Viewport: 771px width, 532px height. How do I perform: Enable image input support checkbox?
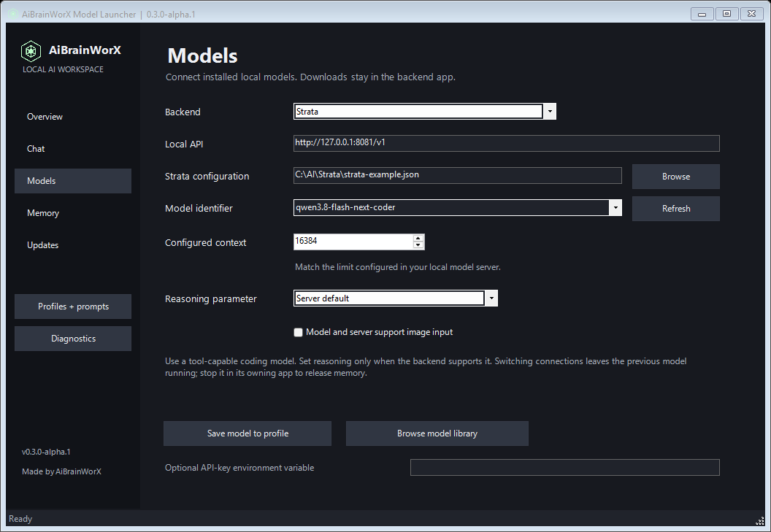[298, 332]
